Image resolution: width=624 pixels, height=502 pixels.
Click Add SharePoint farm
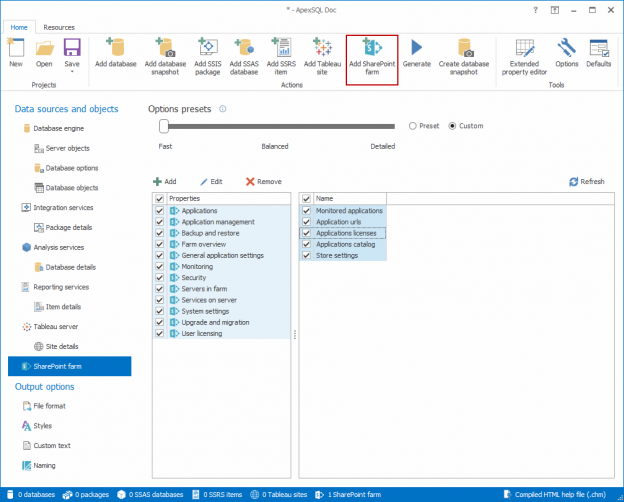click(372, 60)
